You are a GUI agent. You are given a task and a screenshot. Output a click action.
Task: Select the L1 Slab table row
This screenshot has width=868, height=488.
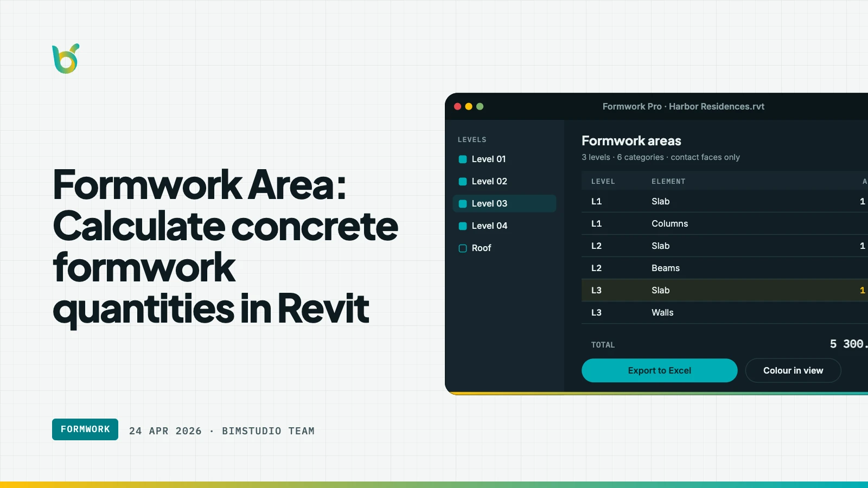pos(725,201)
